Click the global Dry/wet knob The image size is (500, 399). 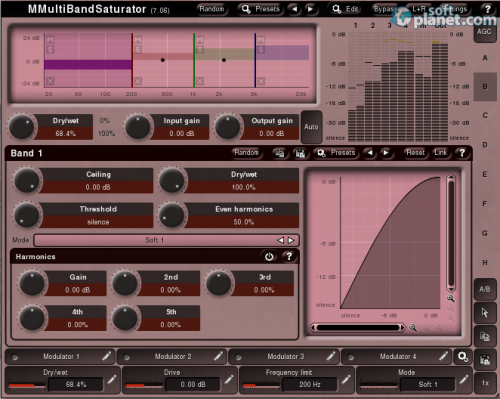pos(21,127)
